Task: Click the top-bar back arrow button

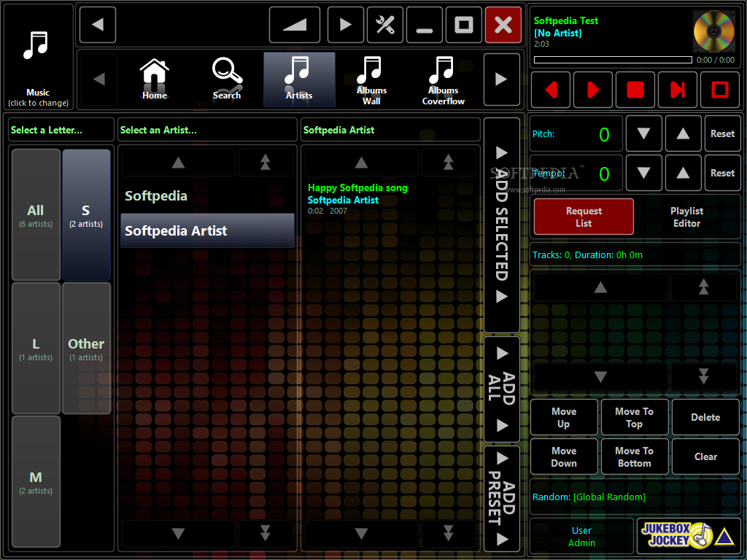Action: click(98, 25)
